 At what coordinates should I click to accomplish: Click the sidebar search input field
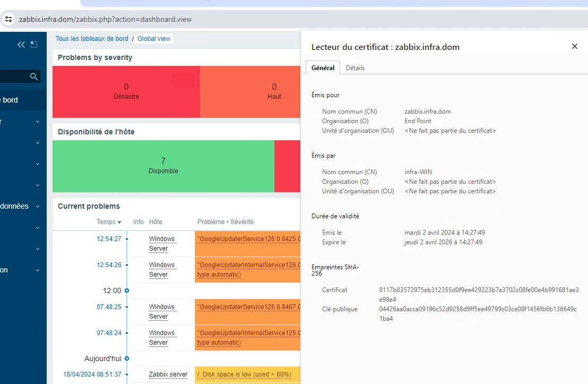(x=13, y=77)
